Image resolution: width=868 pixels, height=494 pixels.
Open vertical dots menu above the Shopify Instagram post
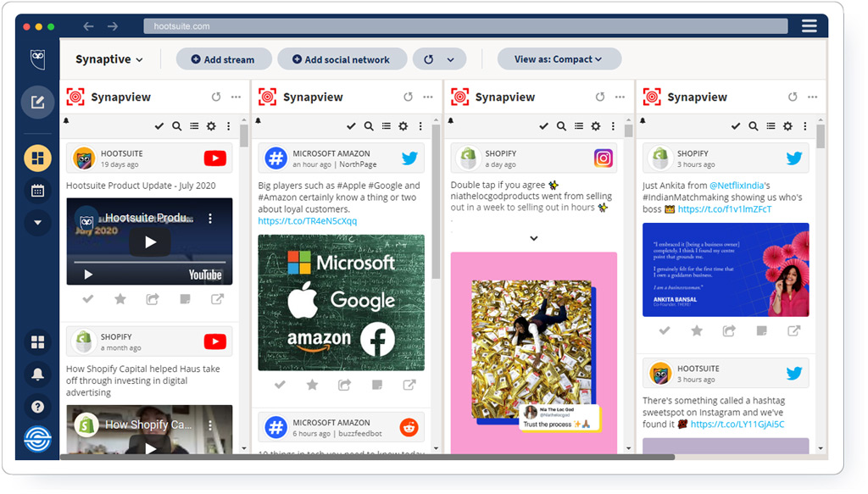[x=613, y=126]
